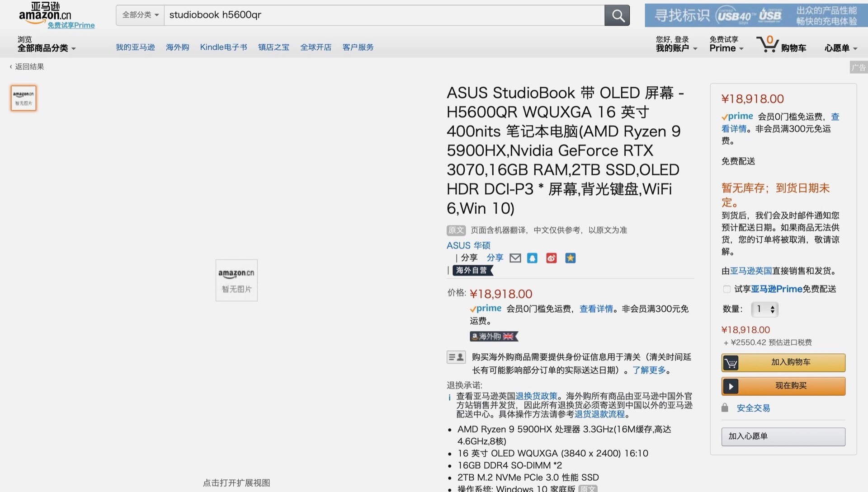The width and height of the screenshot is (868, 492).
Task: Share product via email icon
Action: click(x=515, y=258)
